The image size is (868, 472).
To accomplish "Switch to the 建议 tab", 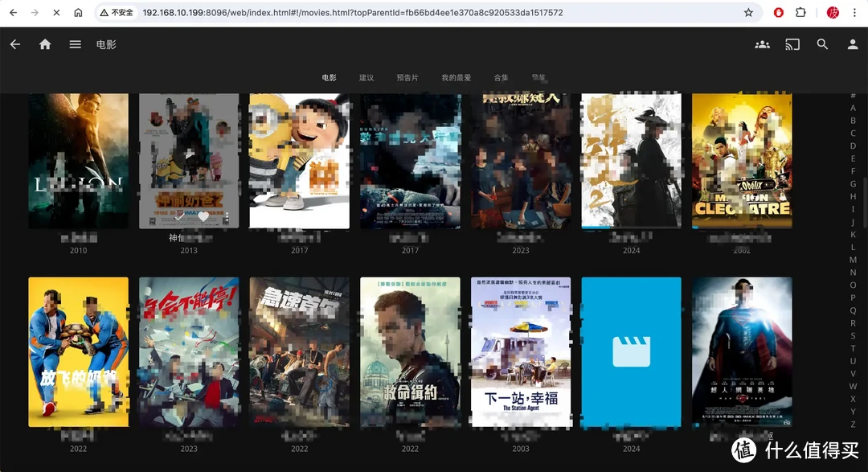I will [366, 77].
